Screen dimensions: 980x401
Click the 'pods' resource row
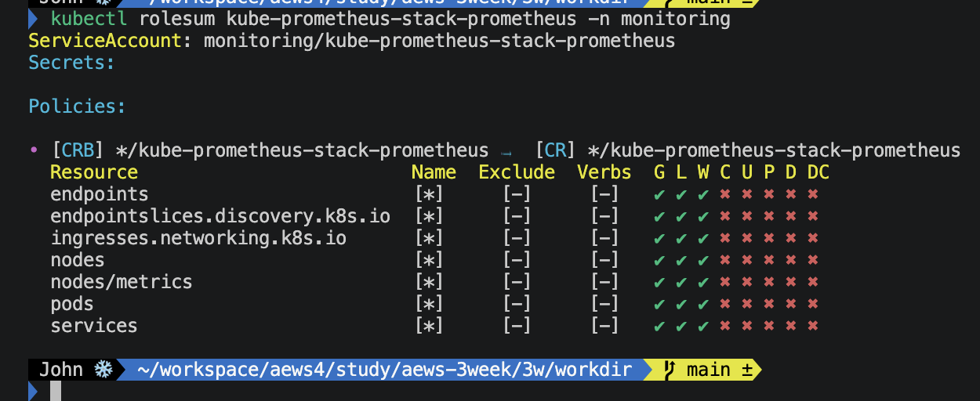[72, 304]
